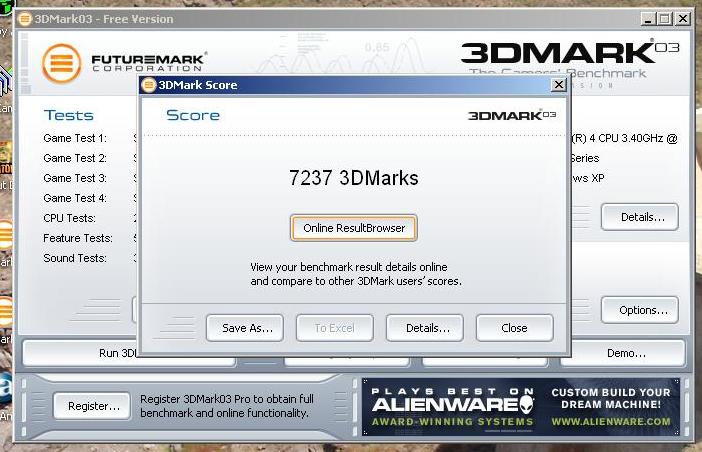Click the FUTUREMARK CORPORATION wordmark

149,63
